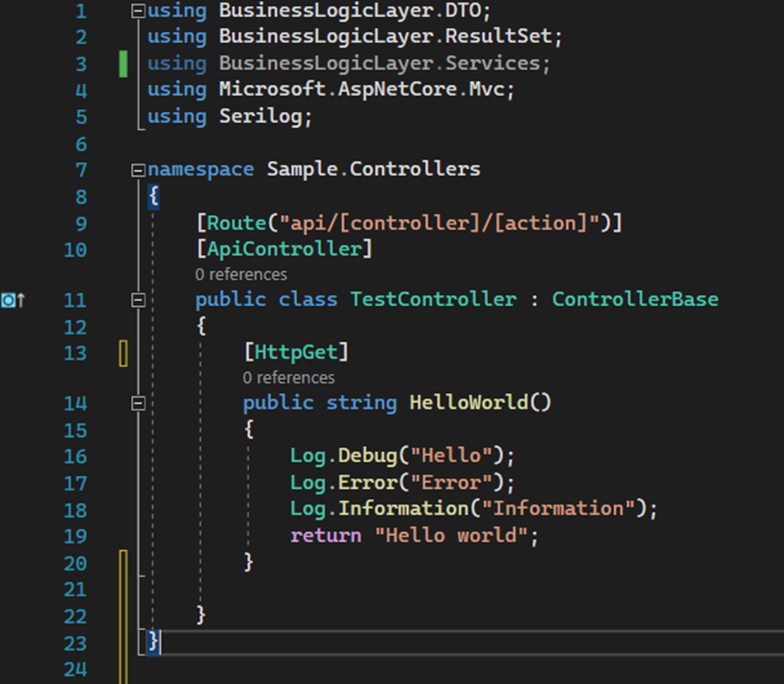Click the inheritance margin icon beside line 11
The height and width of the screenshot is (684, 784).
click(13, 300)
